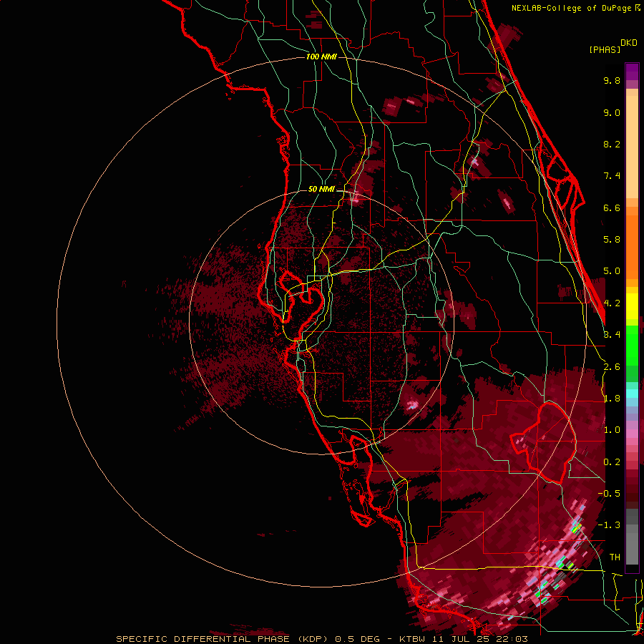Click the cyan segment of color bar

pyautogui.click(x=632, y=394)
